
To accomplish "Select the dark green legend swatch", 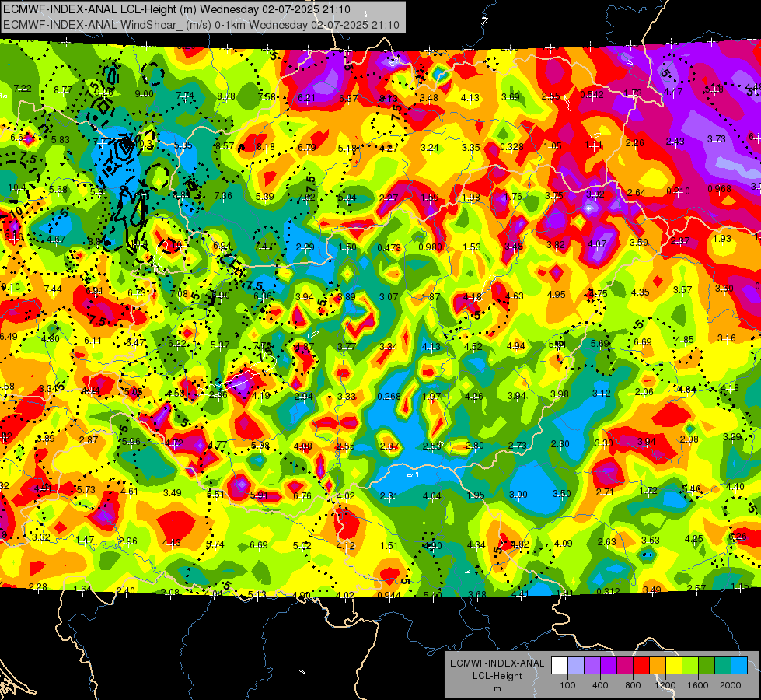I will pos(706,666).
